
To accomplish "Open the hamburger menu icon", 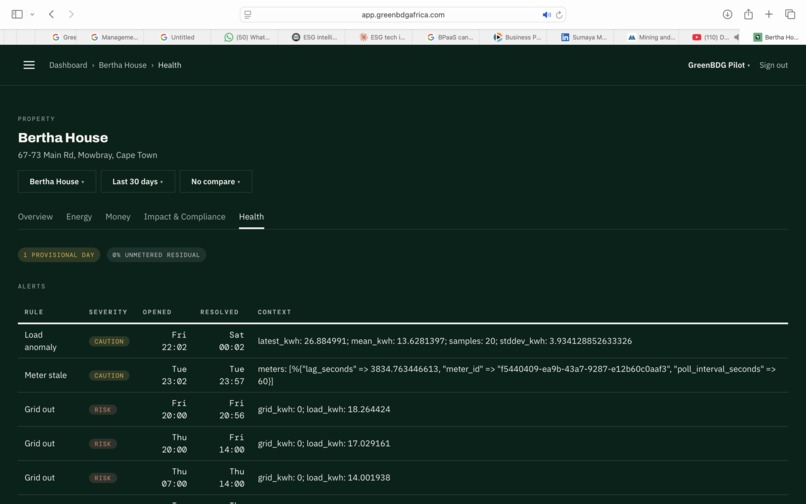I will pos(29,65).
